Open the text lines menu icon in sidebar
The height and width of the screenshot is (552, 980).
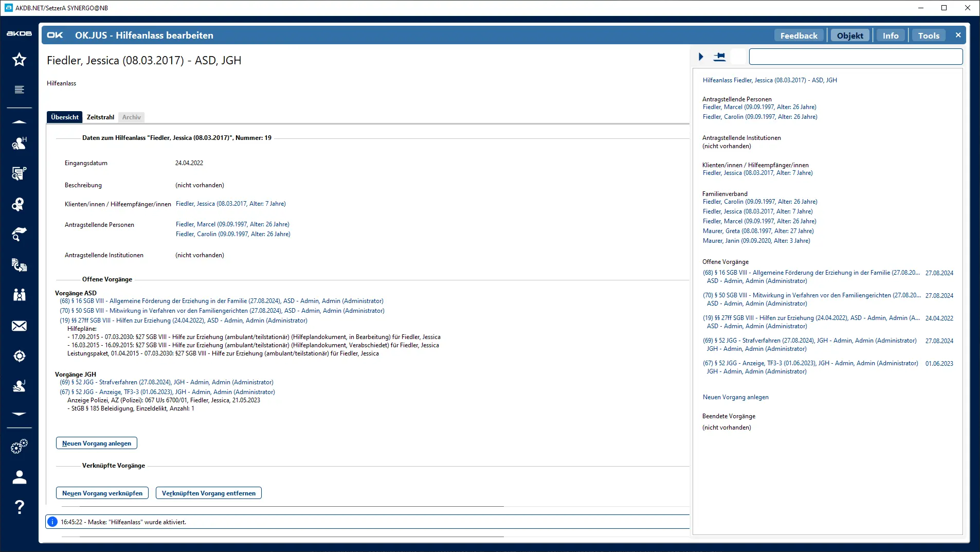click(19, 90)
